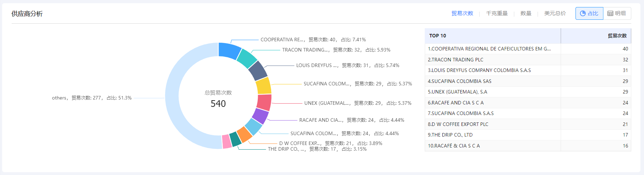Switch to the 明细 detail view

617,13
